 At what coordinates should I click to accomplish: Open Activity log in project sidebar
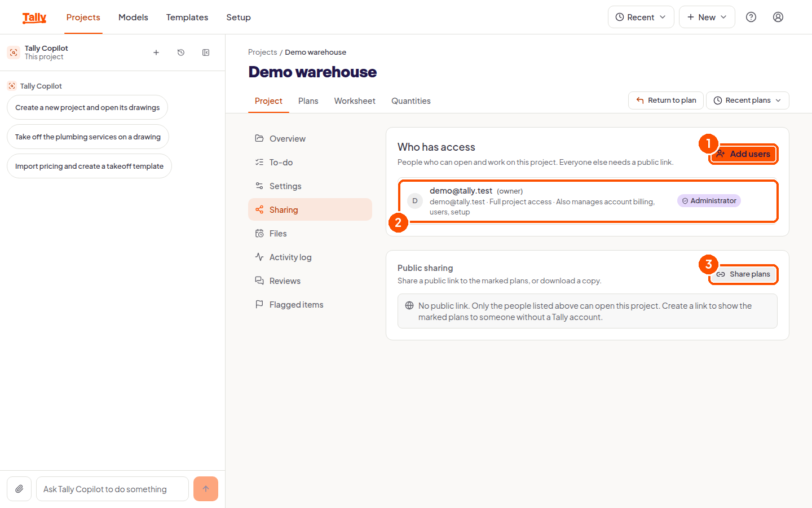coord(310,257)
